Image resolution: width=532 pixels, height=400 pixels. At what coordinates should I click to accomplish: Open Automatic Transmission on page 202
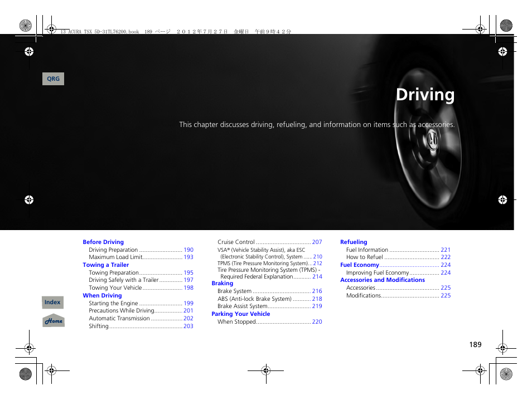tap(139, 318)
